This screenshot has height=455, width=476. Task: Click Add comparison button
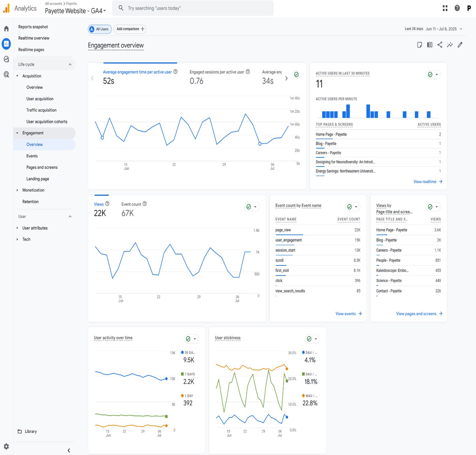click(x=130, y=29)
